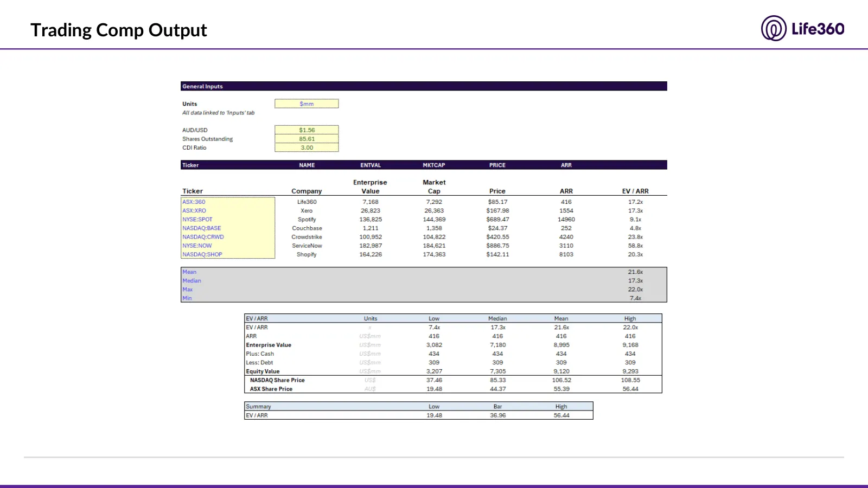Click Xero market cap 26,363
Image resolution: width=868 pixels, height=488 pixels.
(434, 210)
